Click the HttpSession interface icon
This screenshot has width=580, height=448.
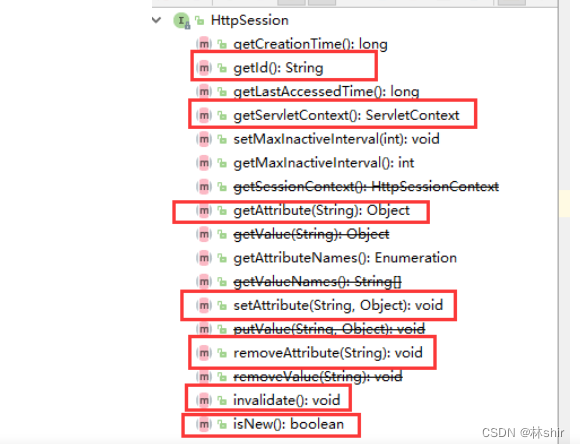pos(182,20)
